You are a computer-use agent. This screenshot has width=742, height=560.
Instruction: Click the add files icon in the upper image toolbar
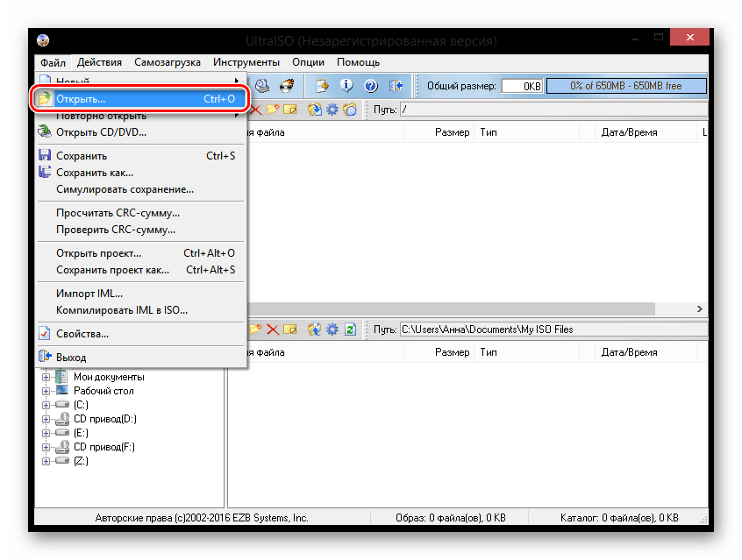point(314,110)
